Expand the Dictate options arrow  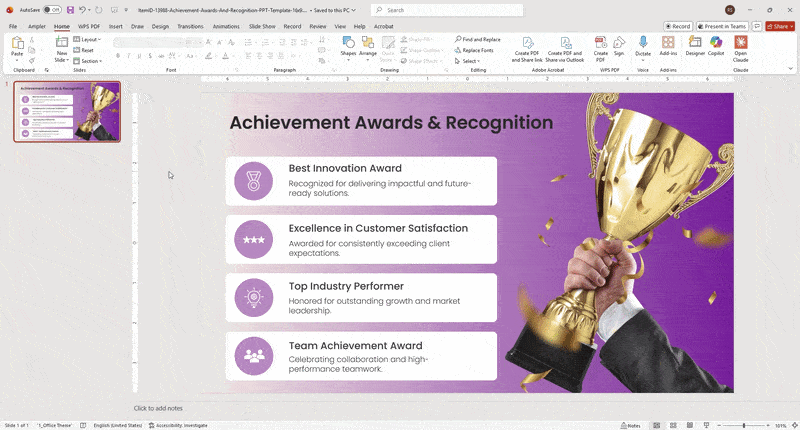tap(643, 60)
